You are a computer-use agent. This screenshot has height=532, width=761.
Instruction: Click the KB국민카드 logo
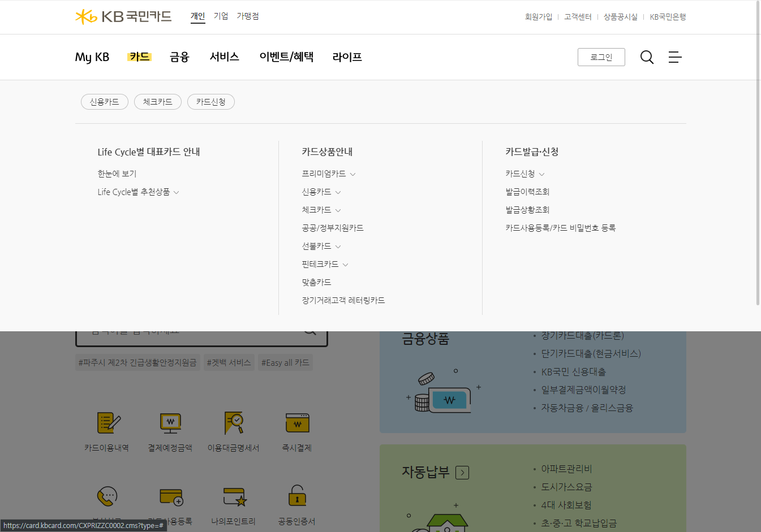pos(123,16)
